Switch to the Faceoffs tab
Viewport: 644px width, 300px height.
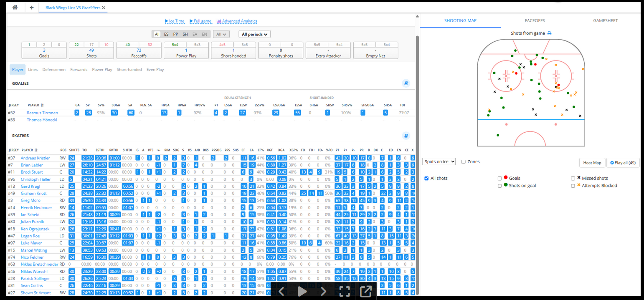click(x=535, y=20)
